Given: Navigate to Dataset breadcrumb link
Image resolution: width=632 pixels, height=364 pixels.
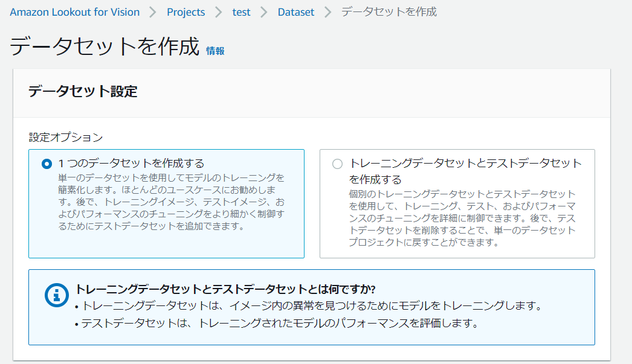Looking at the screenshot, I should tap(296, 12).
